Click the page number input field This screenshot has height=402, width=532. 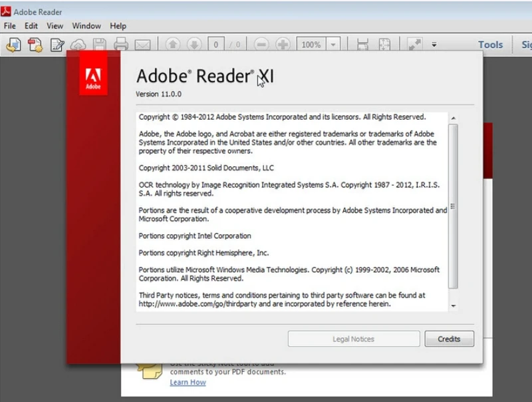tap(215, 45)
